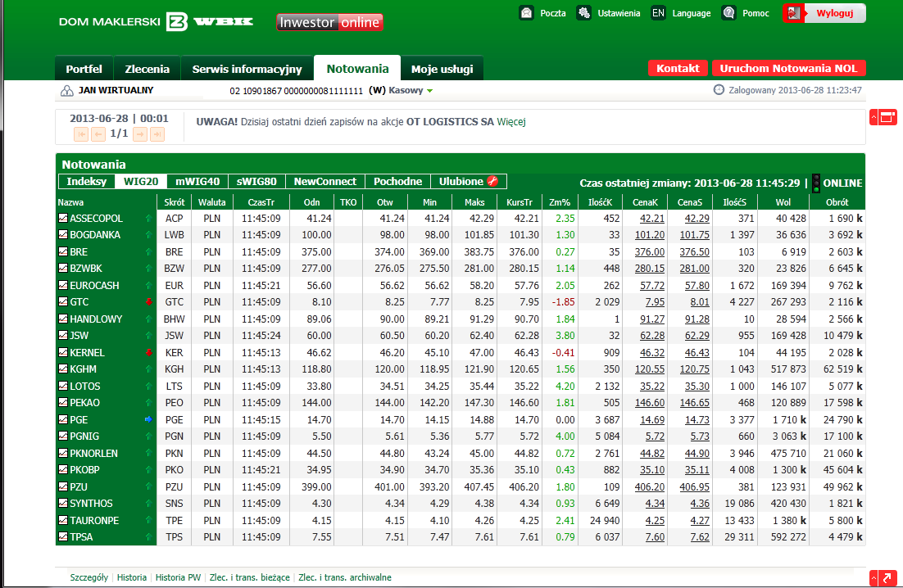Viewport: 903px width, 588px height.
Task: Switch to the Pochodne quotes tab
Action: click(398, 181)
